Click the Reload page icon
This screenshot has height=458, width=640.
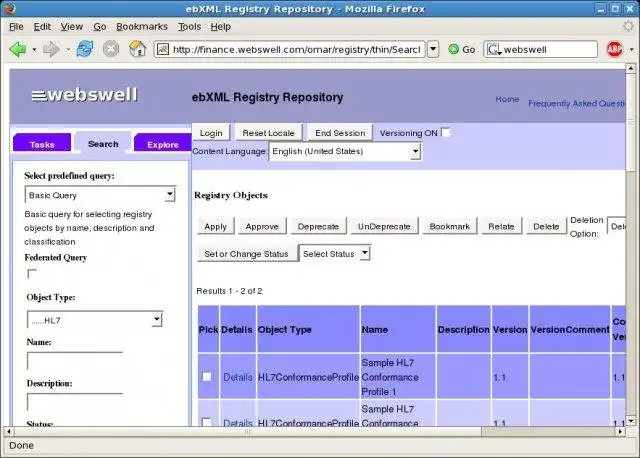pos(85,49)
